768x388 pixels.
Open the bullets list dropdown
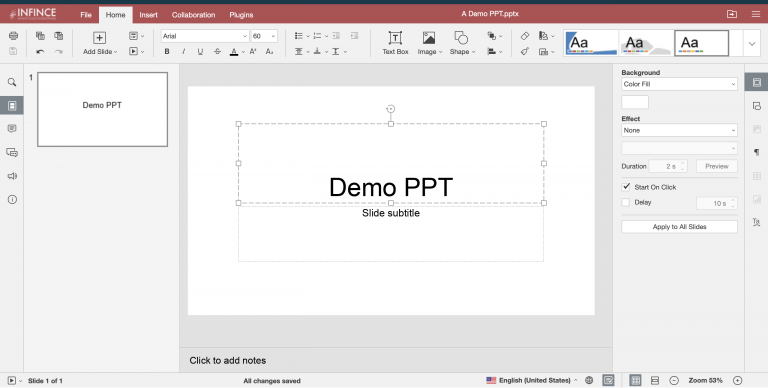point(308,36)
